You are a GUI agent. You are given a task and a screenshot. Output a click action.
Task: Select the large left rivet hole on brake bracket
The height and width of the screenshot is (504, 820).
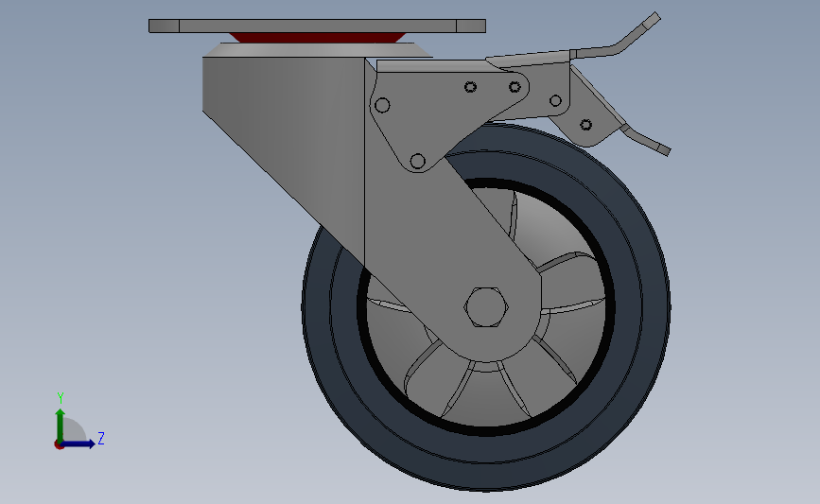tap(382, 106)
